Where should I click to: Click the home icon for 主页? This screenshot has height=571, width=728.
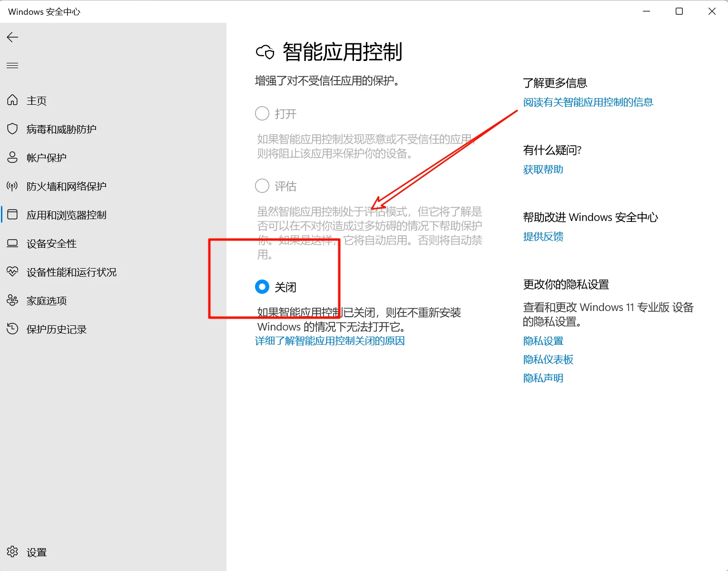pos(13,100)
